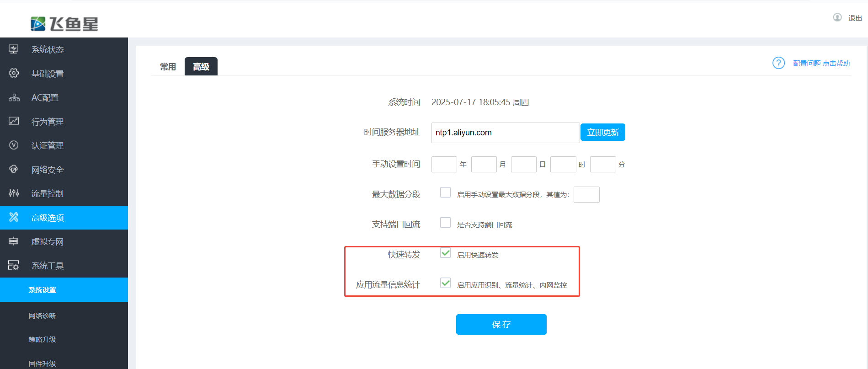
Task: Click the time server address input field
Action: tap(505, 133)
